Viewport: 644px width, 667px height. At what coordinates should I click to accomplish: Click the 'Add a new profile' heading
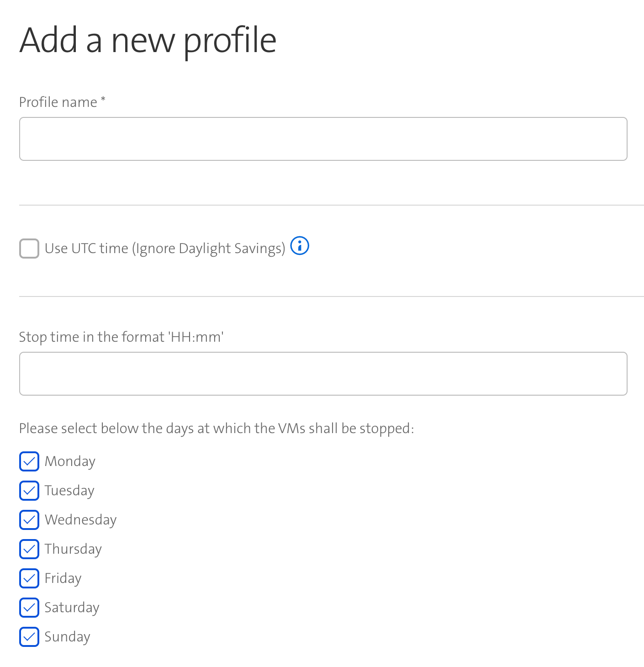[148, 40]
